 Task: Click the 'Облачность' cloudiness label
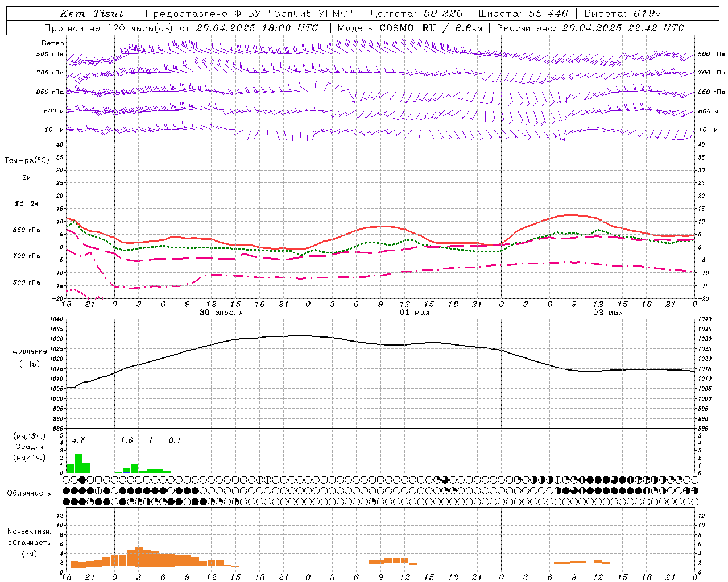29,493
